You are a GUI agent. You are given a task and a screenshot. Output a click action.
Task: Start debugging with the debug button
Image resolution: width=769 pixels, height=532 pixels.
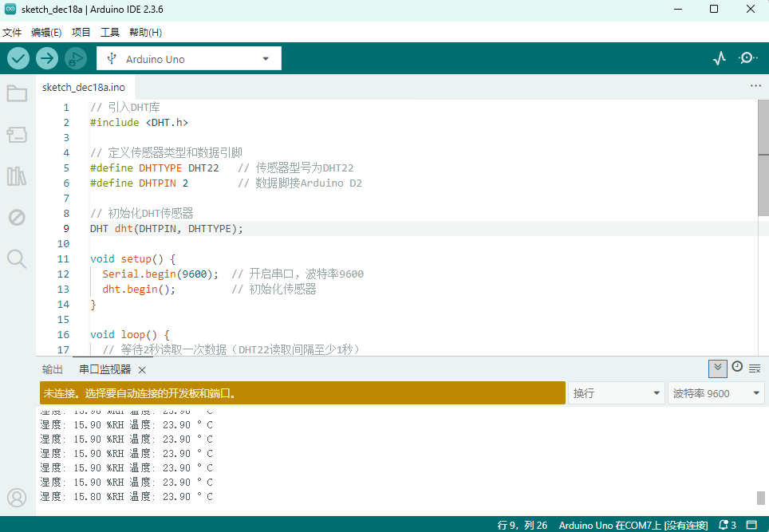pyautogui.click(x=75, y=59)
